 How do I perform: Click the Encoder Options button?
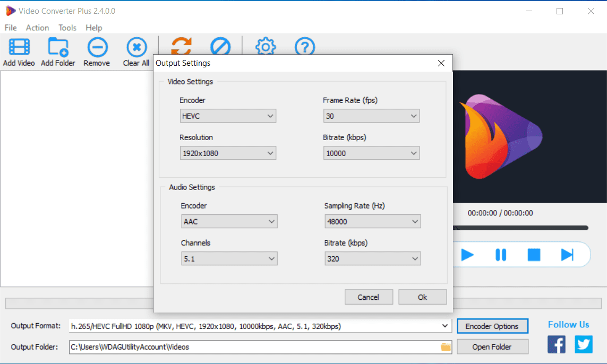[x=492, y=326]
